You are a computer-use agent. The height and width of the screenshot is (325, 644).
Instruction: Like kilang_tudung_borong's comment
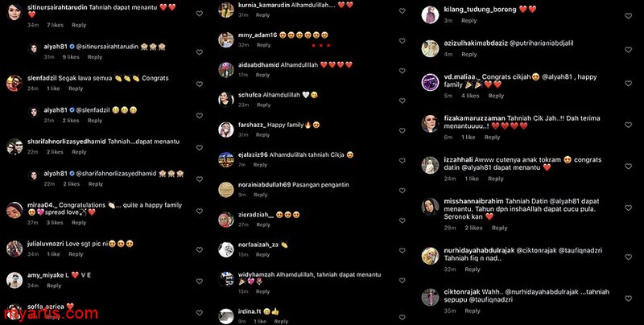629,16
